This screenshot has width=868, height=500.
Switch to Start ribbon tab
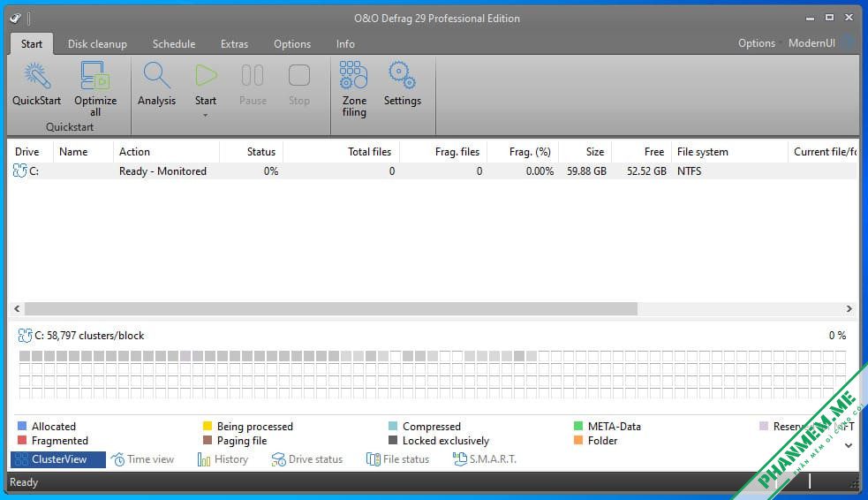pos(32,44)
